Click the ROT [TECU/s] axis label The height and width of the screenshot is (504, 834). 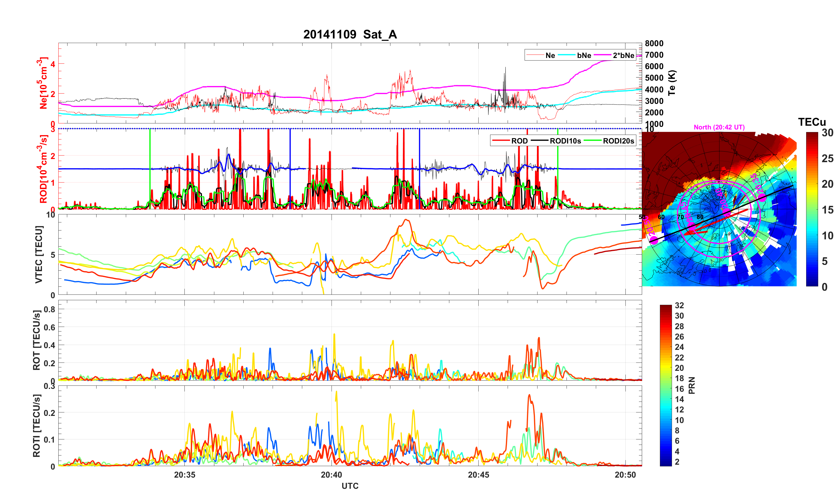pyautogui.click(x=36, y=340)
